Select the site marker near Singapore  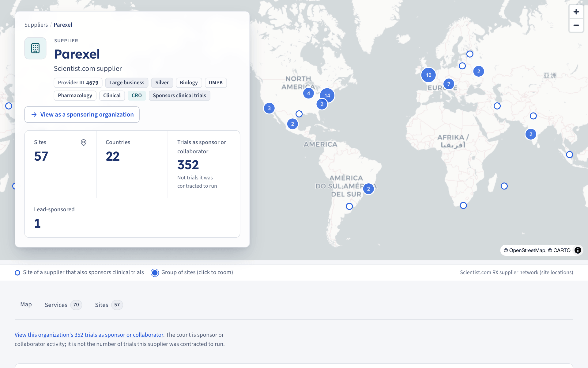(x=569, y=155)
